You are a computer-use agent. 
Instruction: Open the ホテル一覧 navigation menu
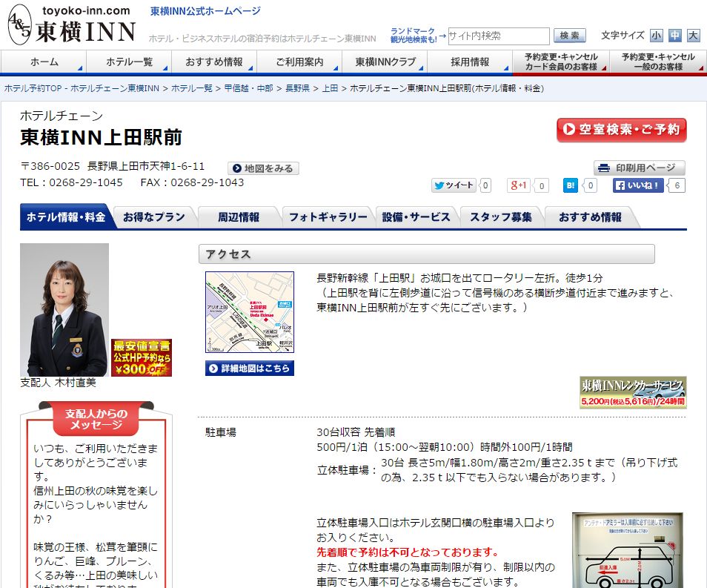tap(129, 62)
